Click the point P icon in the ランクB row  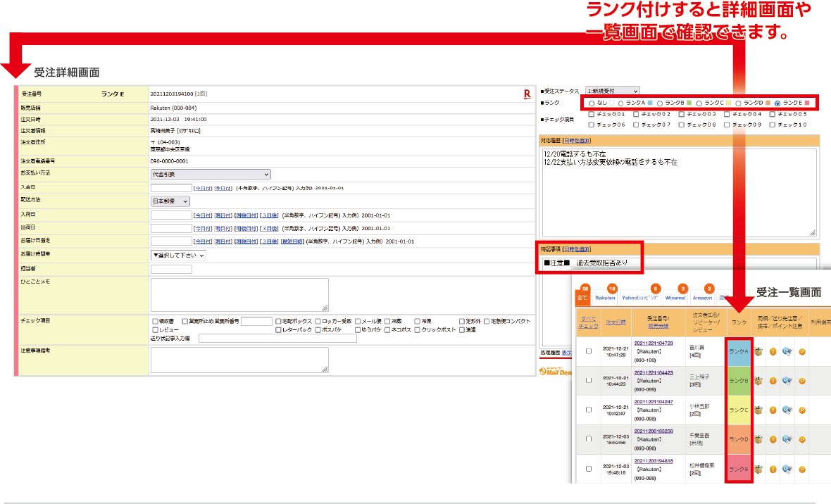click(801, 382)
